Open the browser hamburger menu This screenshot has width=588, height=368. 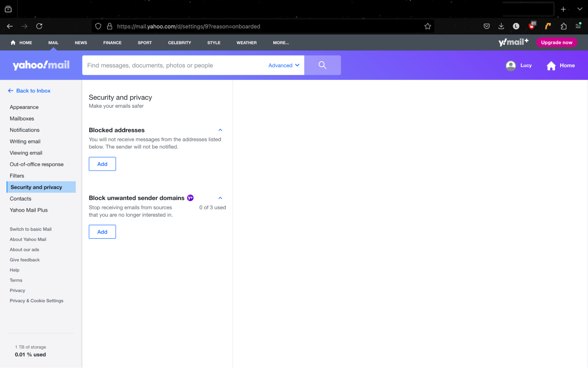(x=578, y=26)
